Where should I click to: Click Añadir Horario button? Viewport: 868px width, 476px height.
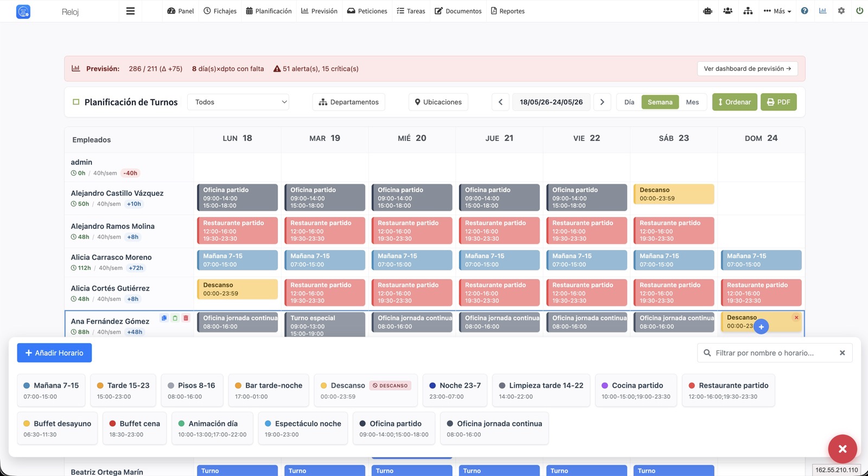click(54, 353)
